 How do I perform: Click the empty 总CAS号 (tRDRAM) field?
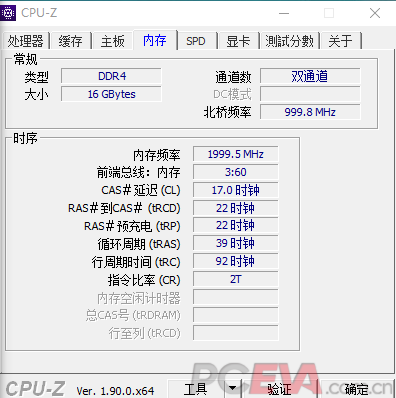(236, 315)
